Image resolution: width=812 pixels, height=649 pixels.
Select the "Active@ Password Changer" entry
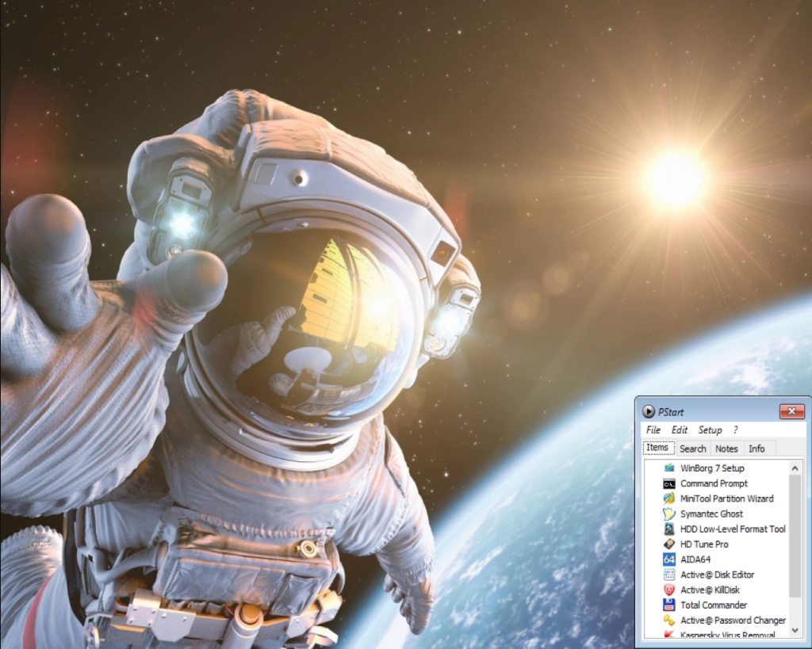point(733,620)
